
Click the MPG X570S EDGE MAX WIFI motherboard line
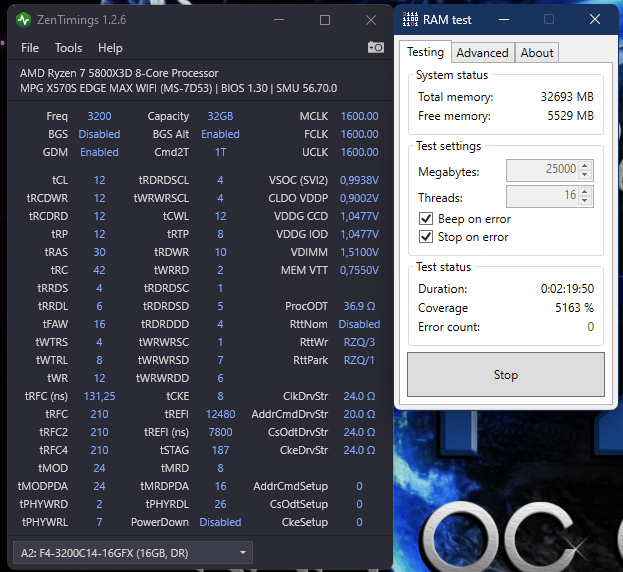click(x=178, y=88)
